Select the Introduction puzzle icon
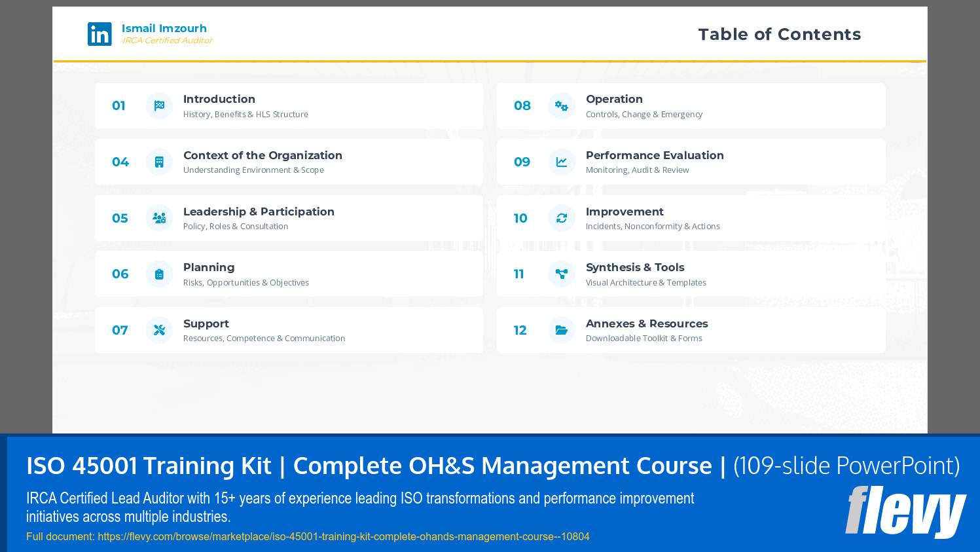 pos(158,105)
